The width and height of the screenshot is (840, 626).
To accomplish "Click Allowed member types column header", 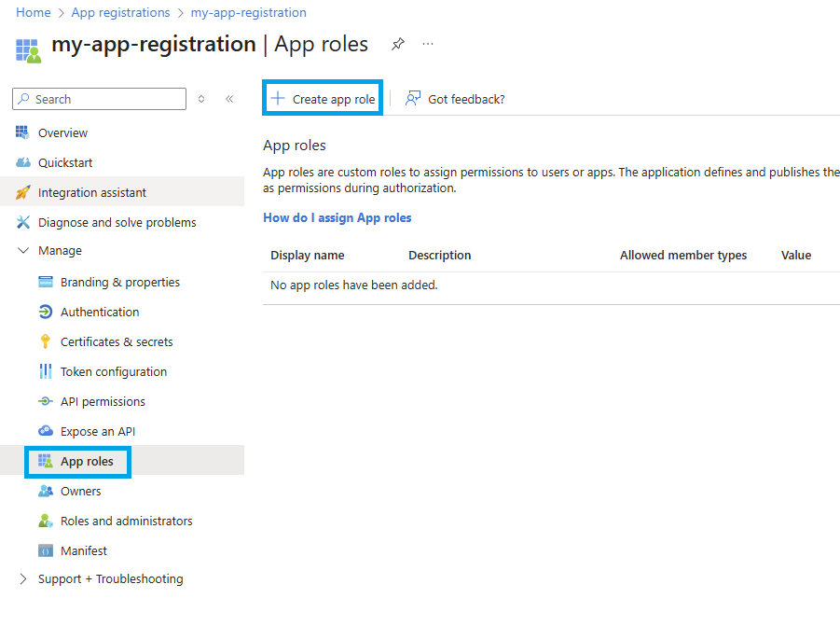I will point(683,255).
